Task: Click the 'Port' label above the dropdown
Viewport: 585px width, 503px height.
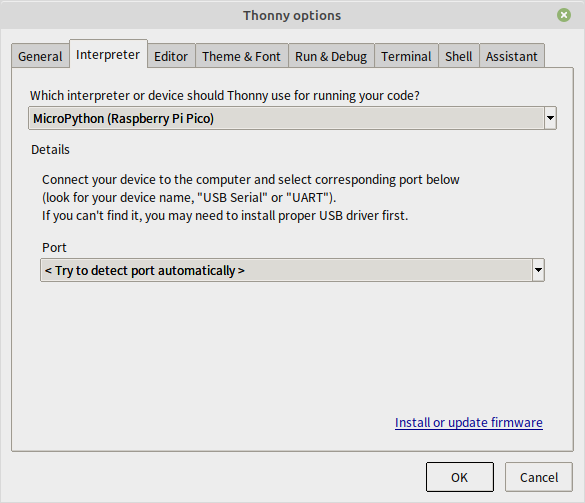Action: (54, 247)
